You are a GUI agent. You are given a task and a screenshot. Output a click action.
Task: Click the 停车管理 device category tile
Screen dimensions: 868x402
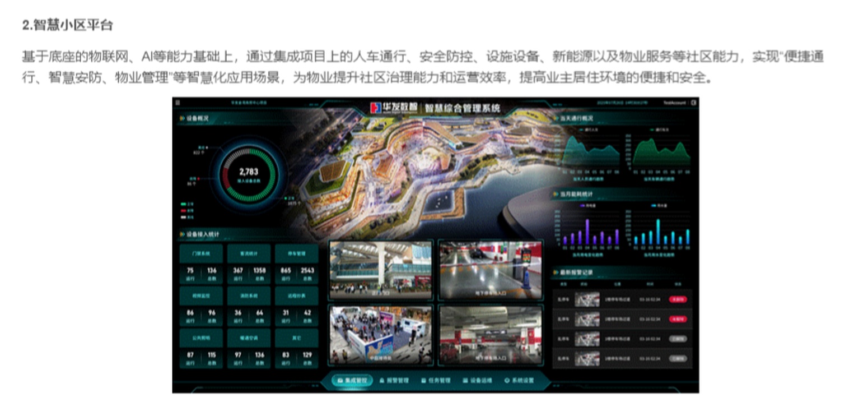point(296,253)
